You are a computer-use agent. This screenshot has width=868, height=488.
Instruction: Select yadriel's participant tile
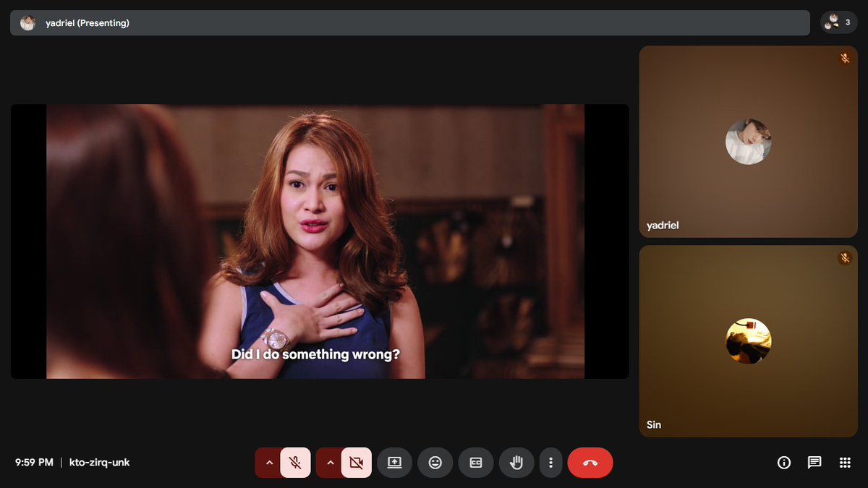749,142
